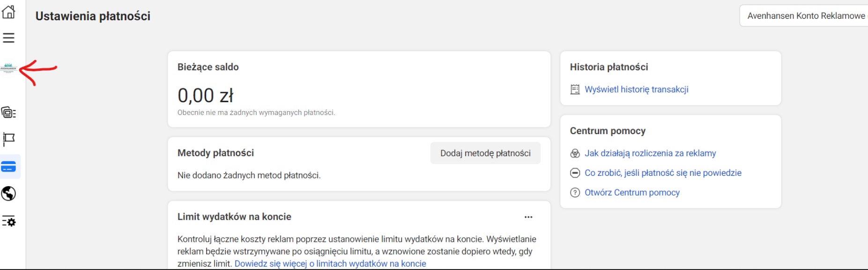
Task: Select the flag icon in sidebar
Action: click(8, 139)
